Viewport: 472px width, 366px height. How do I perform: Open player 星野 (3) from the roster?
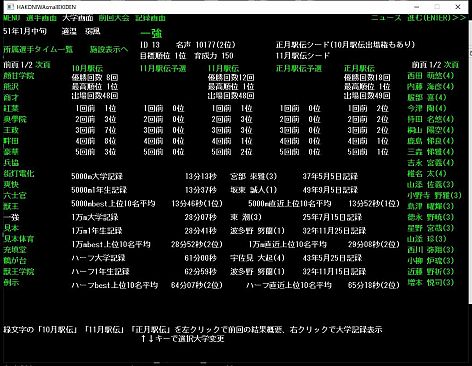click(x=430, y=228)
